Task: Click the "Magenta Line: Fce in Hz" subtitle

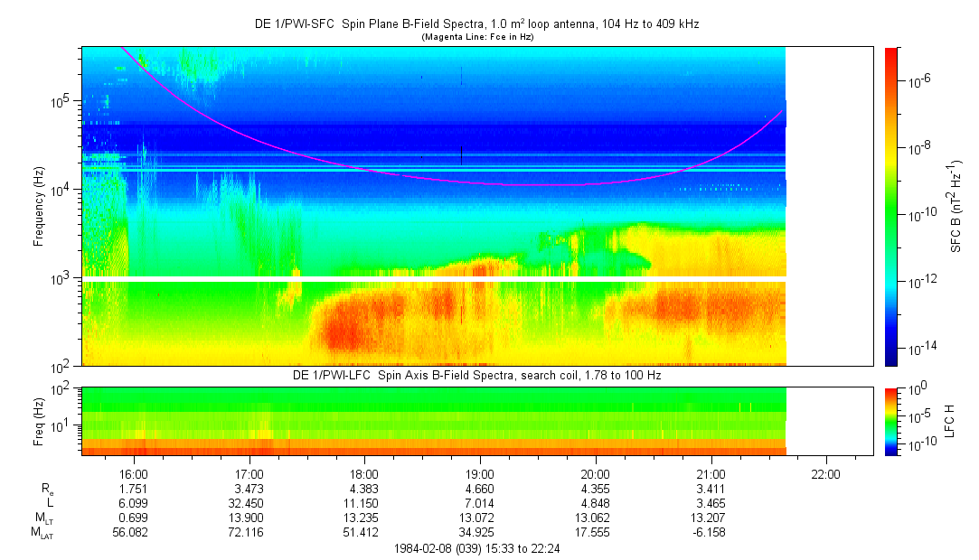Action: [476, 36]
